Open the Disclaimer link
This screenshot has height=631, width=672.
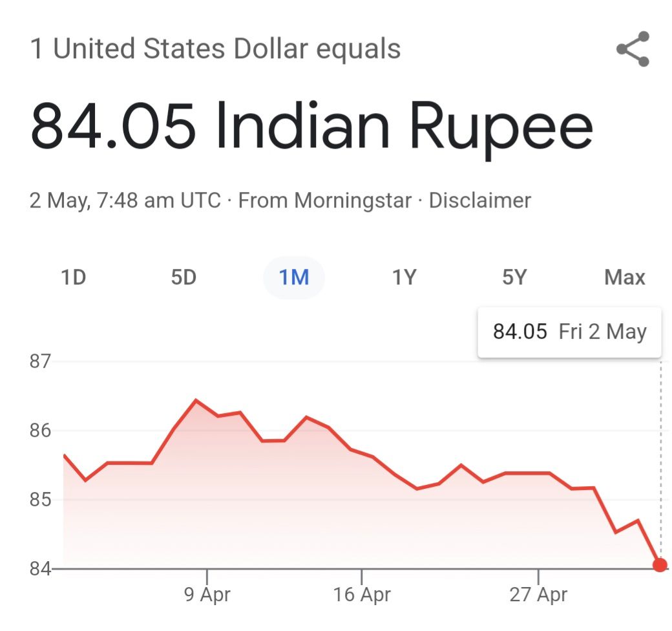pyautogui.click(x=479, y=200)
